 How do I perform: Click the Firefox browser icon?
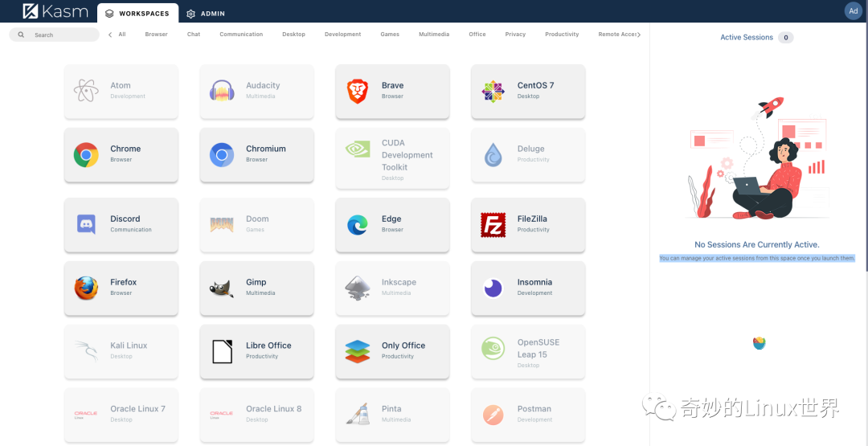tap(86, 288)
